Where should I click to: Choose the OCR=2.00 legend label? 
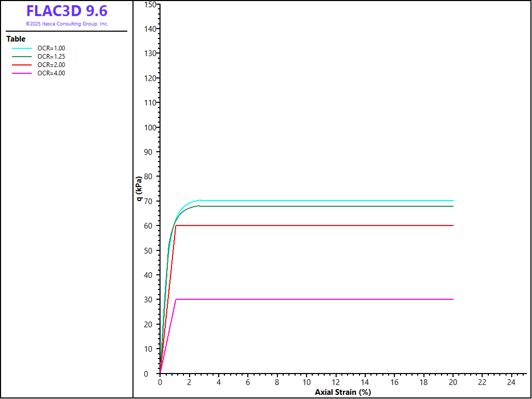click(x=51, y=65)
